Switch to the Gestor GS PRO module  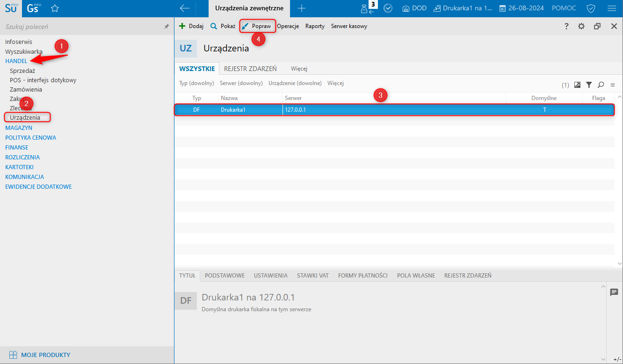click(34, 8)
